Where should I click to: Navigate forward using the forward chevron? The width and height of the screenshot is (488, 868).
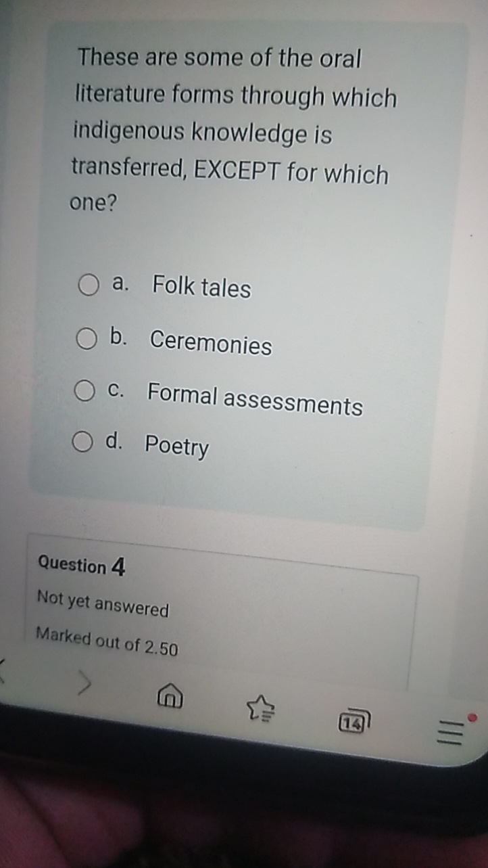(87, 684)
